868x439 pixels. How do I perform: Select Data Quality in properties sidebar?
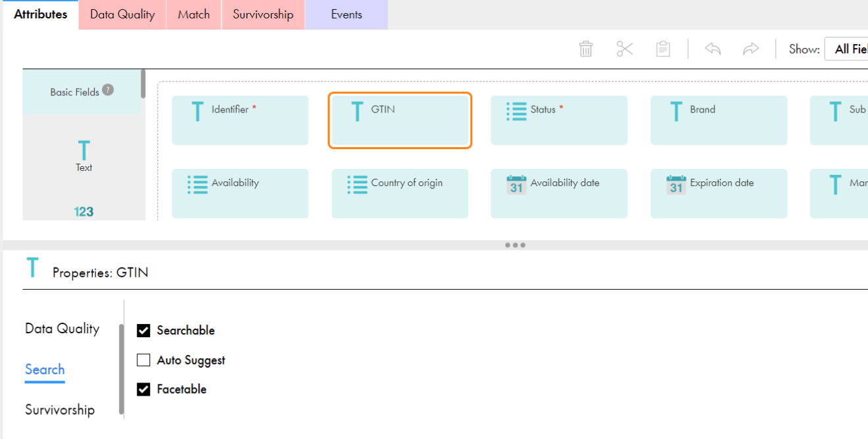pos(62,329)
